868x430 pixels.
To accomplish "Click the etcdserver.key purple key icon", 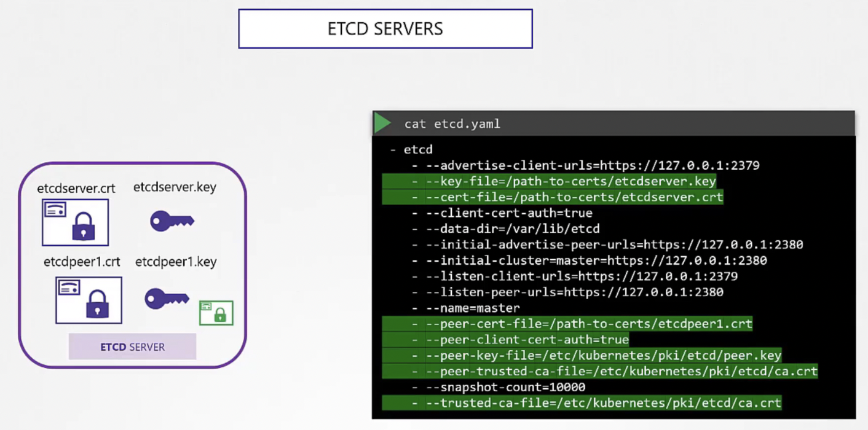I will [172, 221].
